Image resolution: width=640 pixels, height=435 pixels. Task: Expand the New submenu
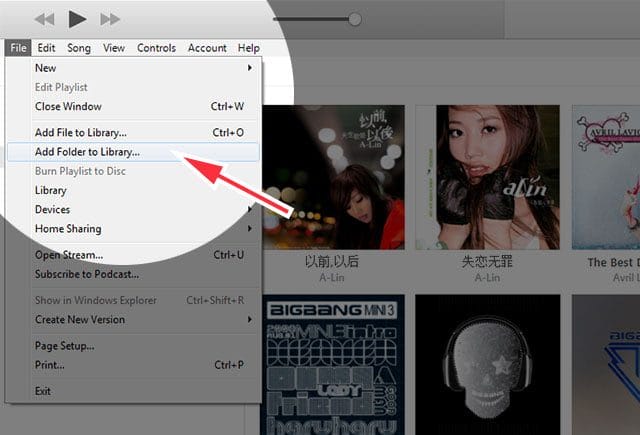[x=133, y=68]
